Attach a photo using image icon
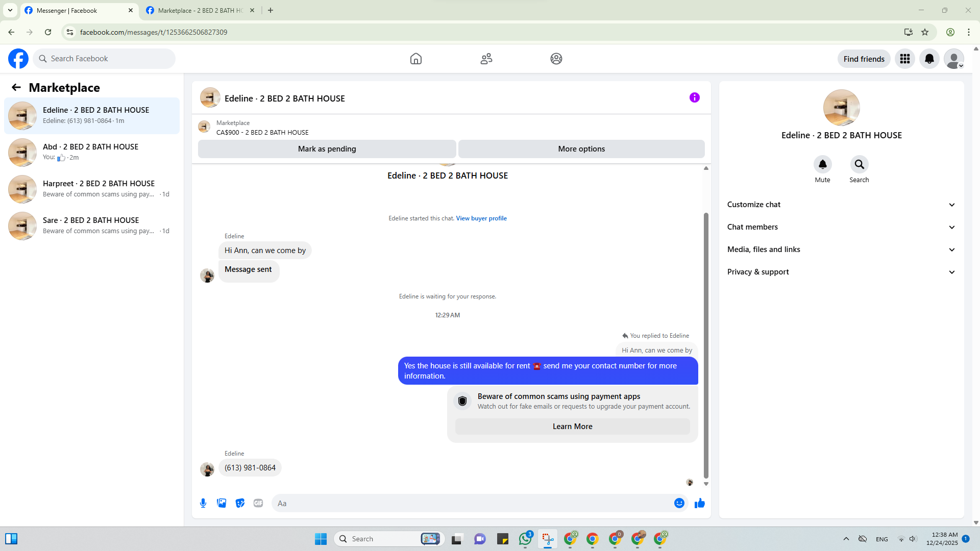 point(222,503)
